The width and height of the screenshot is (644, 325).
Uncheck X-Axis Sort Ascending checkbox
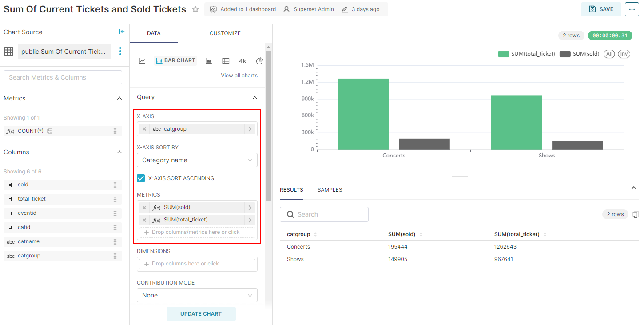pyautogui.click(x=141, y=178)
